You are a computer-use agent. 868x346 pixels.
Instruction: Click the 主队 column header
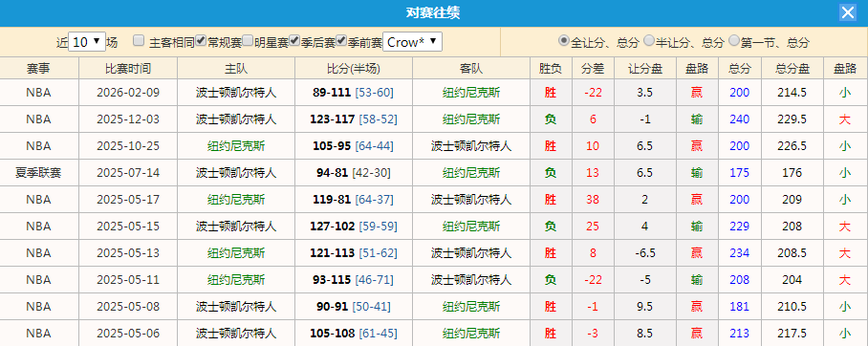[236, 68]
